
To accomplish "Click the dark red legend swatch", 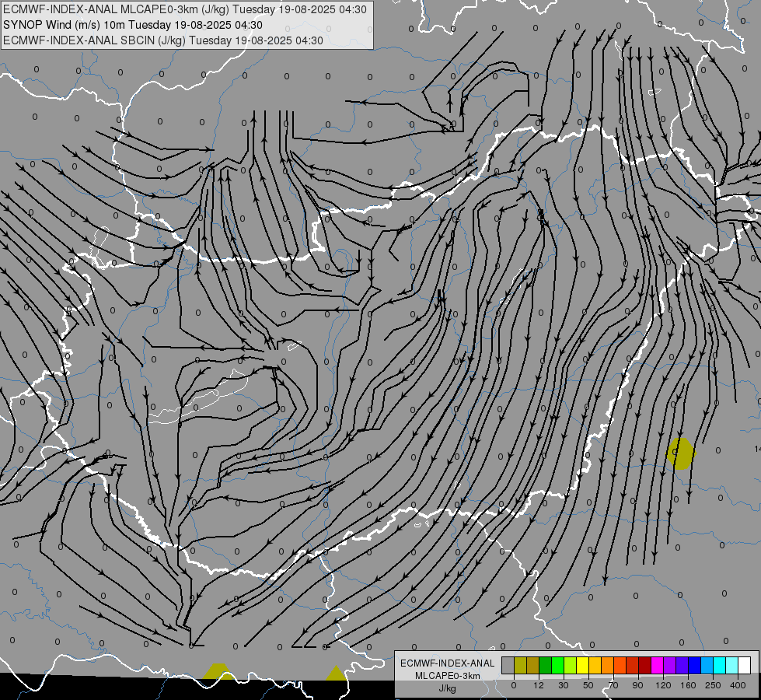I will 645,665.
